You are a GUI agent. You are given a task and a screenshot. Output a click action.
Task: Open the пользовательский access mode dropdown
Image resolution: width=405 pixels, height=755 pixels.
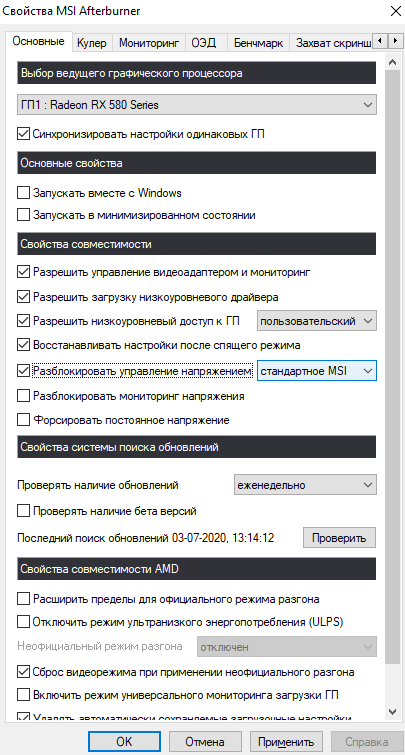(x=317, y=321)
